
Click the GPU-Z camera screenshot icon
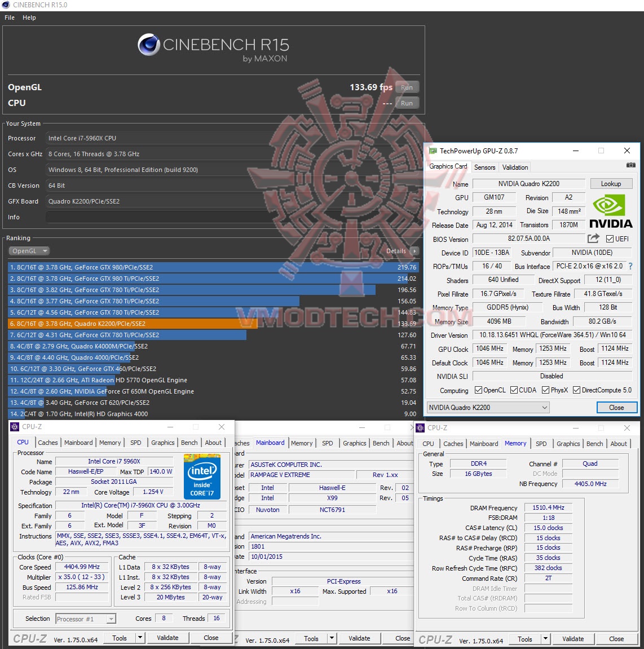[x=630, y=165]
